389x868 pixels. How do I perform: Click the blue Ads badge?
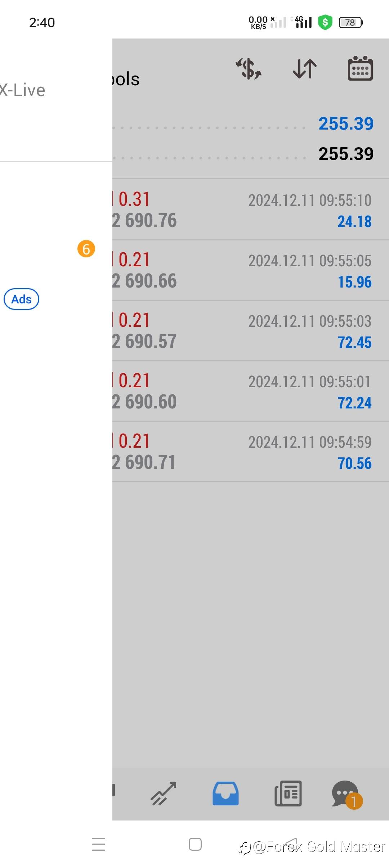21,299
